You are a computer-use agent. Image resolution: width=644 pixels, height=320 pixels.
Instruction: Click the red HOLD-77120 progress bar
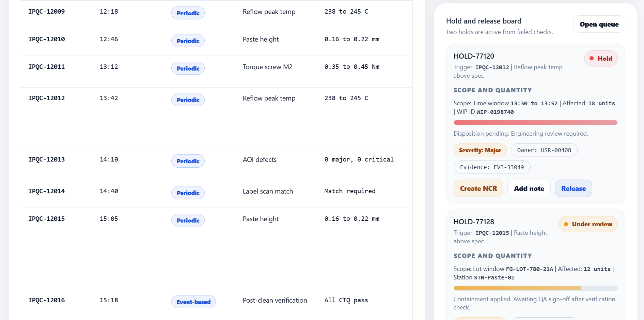535,123
